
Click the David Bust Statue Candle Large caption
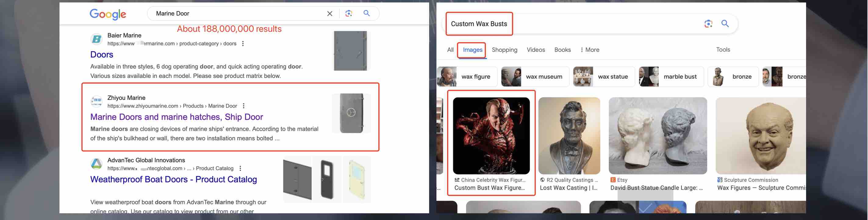tap(656, 188)
